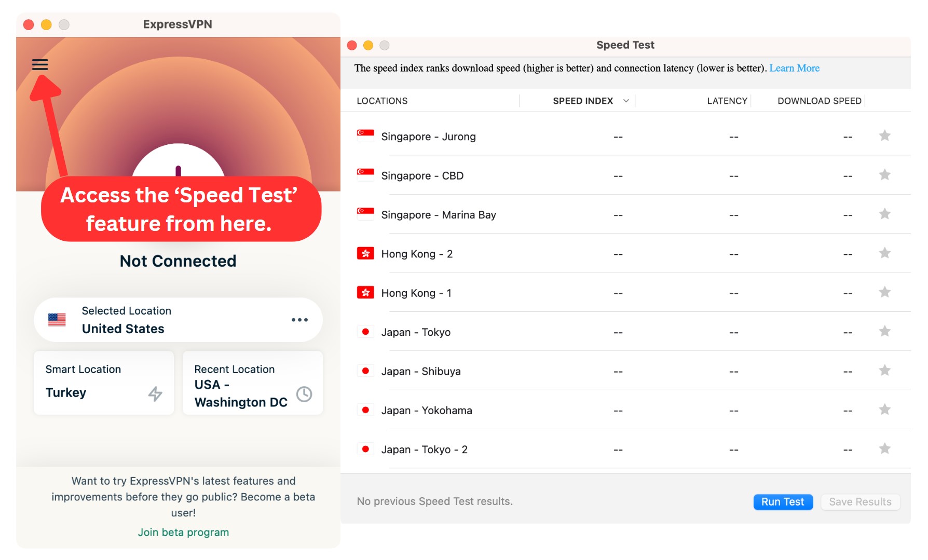The image size is (928, 560).
Task: Star the Hong Kong - 2 location
Action: [885, 253]
